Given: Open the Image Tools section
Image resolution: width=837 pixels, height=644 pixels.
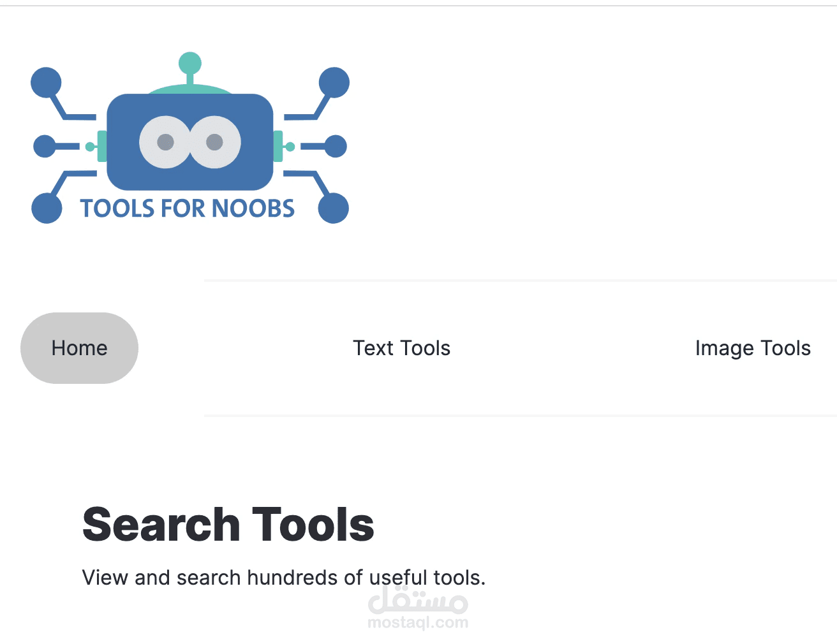Looking at the screenshot, I should 753,348.
